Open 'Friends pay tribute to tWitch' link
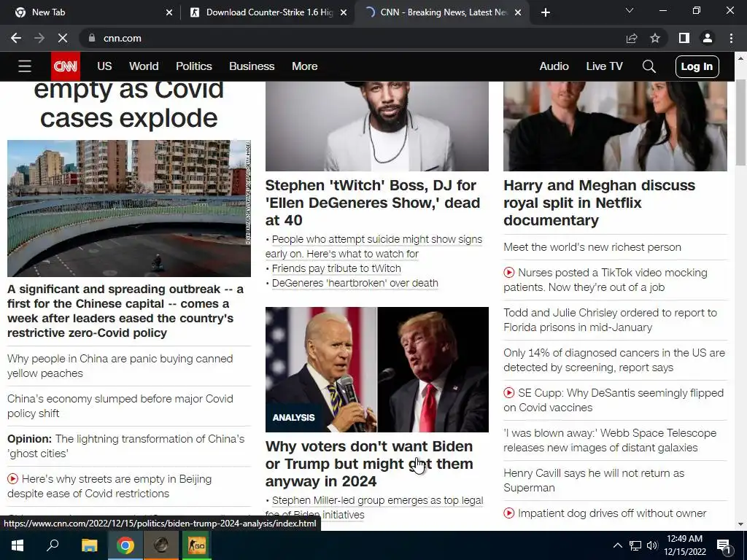The height and width of the screenshot is (560, 747). pyautogui.click(x=336, y=268)
